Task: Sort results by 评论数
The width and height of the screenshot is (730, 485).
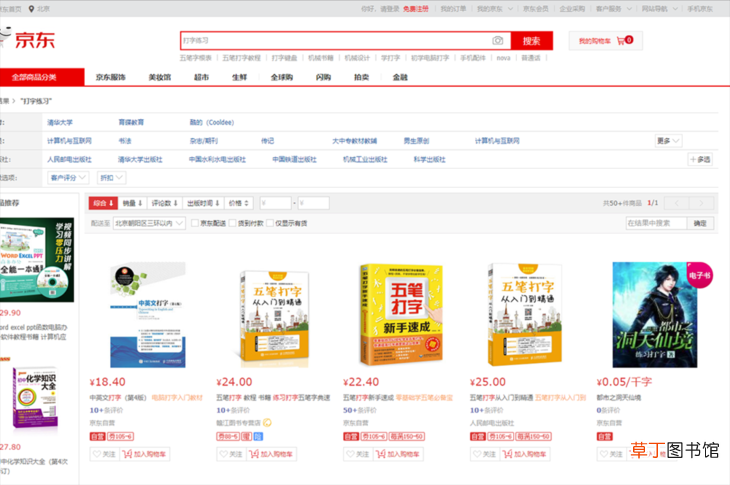Action: pos(165,203)
